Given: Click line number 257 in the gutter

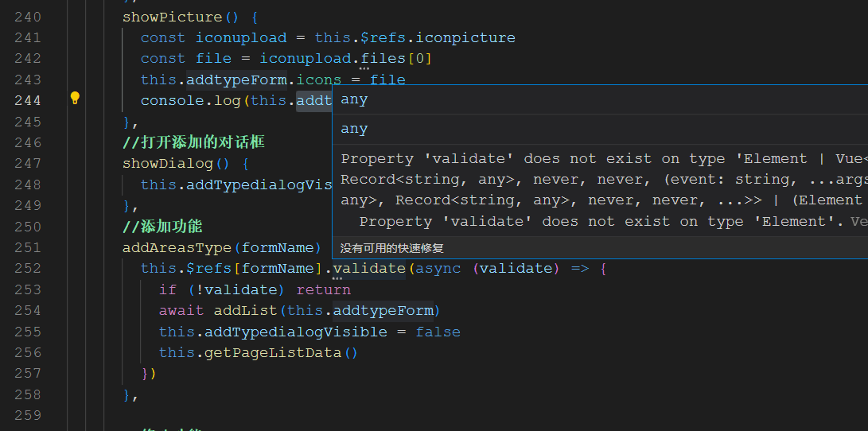Looking at the screenshot, I should point(28,374).
